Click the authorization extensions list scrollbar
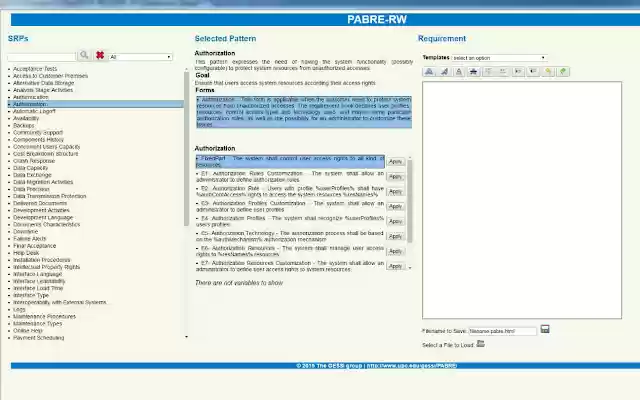 (x=409, y=201)
